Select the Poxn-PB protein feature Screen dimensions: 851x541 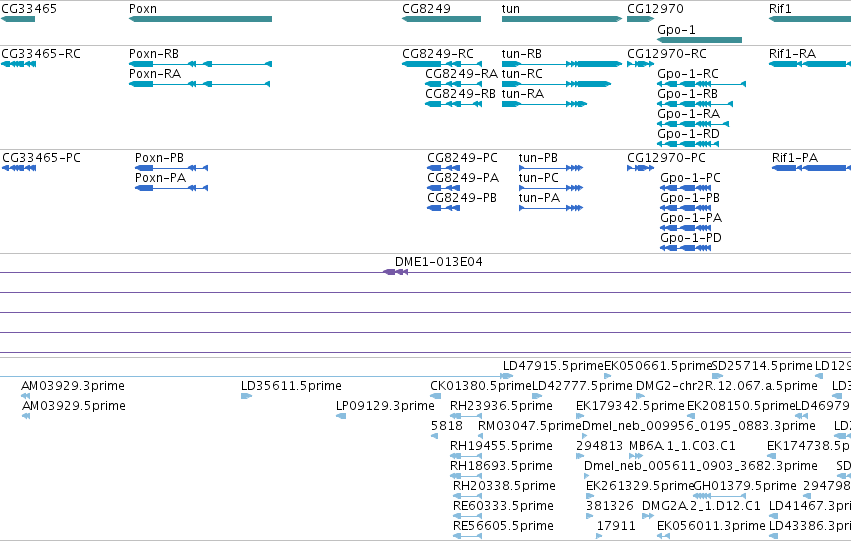coord(172,168)
